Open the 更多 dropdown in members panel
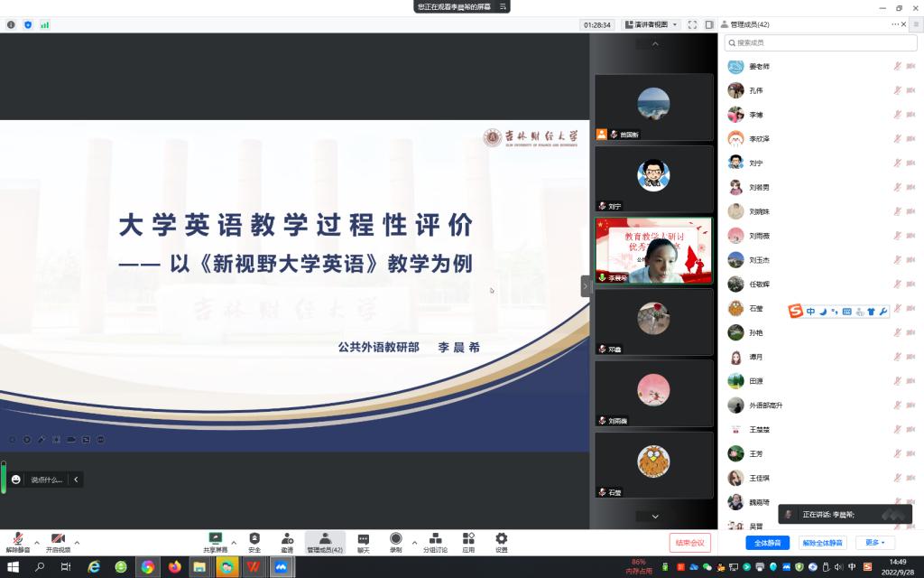 point(874,543)
